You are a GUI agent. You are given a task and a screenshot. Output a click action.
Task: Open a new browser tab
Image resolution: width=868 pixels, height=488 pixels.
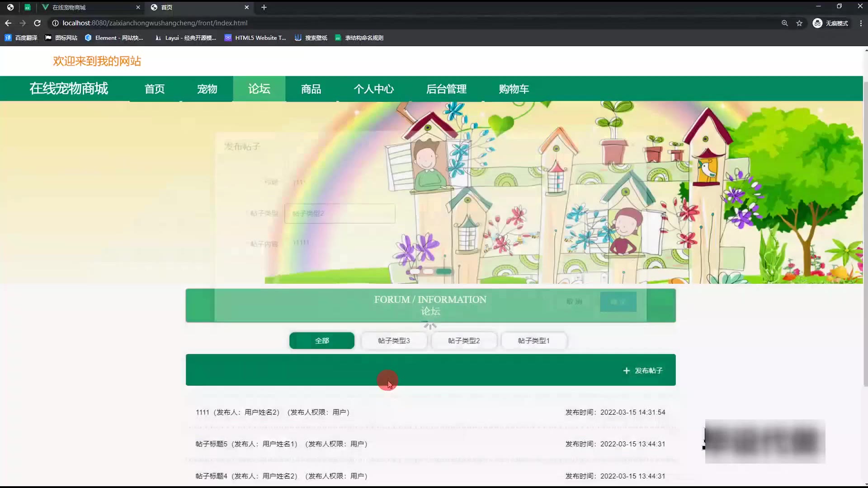click(264, 7)
